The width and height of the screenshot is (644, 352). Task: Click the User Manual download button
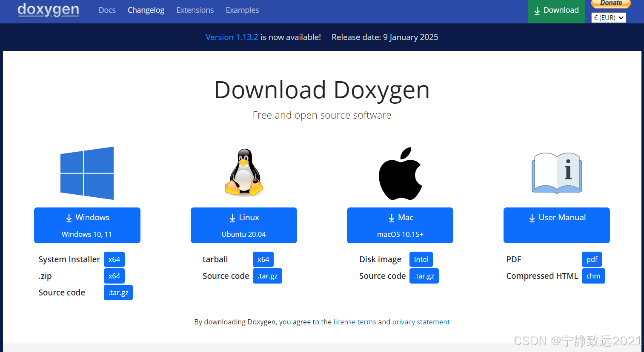tap(557, 225)
